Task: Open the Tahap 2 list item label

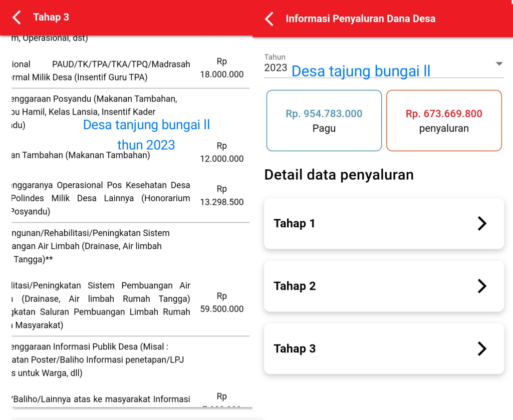Action: pyautogui.click(x=294, y=286)
